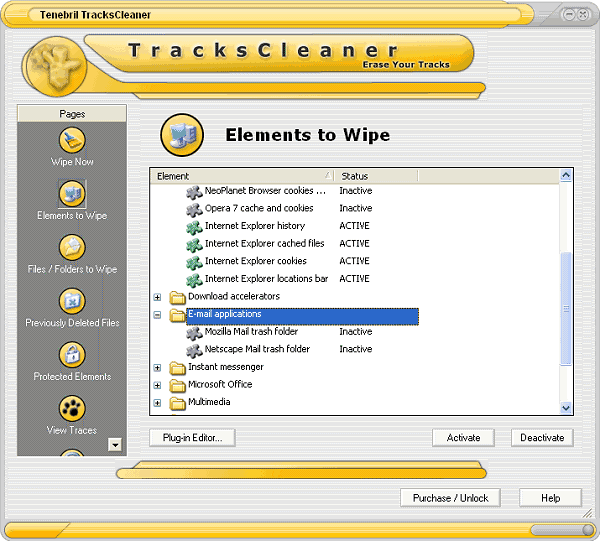The image size is (600, 541).
Task: Open the Protected Elements lock icon
Action: pos(72,355)
